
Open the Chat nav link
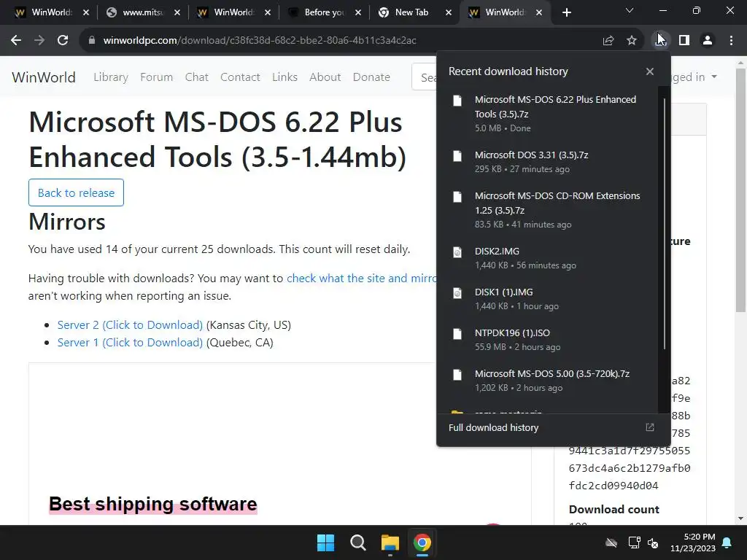[197, 77]
